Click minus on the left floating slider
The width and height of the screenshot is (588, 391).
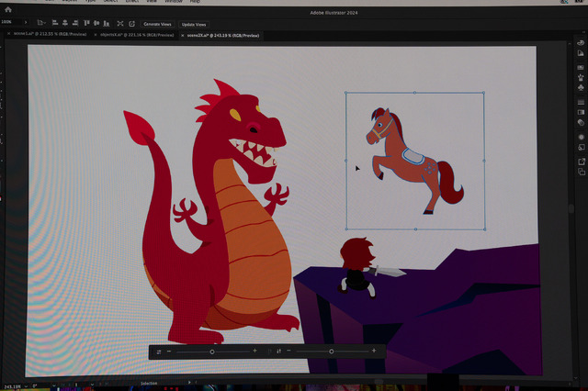[169, 352]
